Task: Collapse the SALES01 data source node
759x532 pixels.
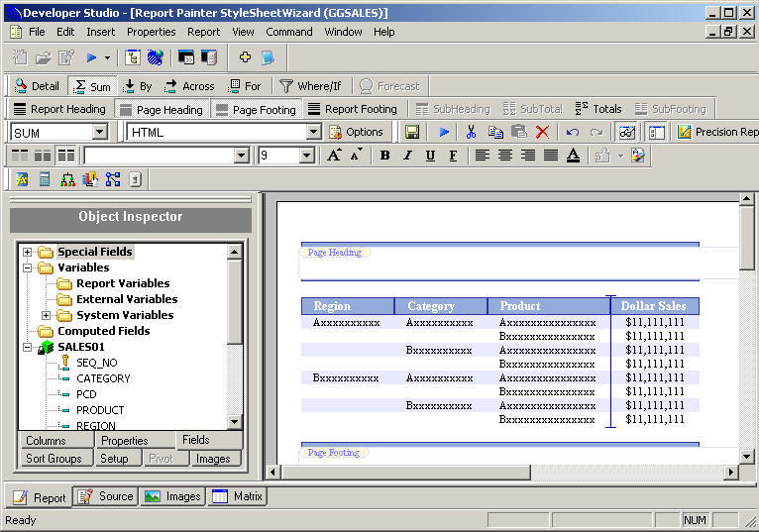Action: point(27,347)
